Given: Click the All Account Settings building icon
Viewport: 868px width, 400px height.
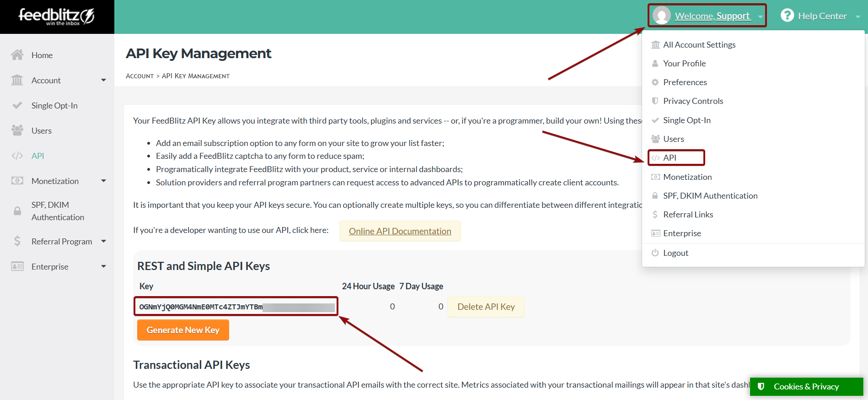Looking at the screenshot, I should [655, 44].
